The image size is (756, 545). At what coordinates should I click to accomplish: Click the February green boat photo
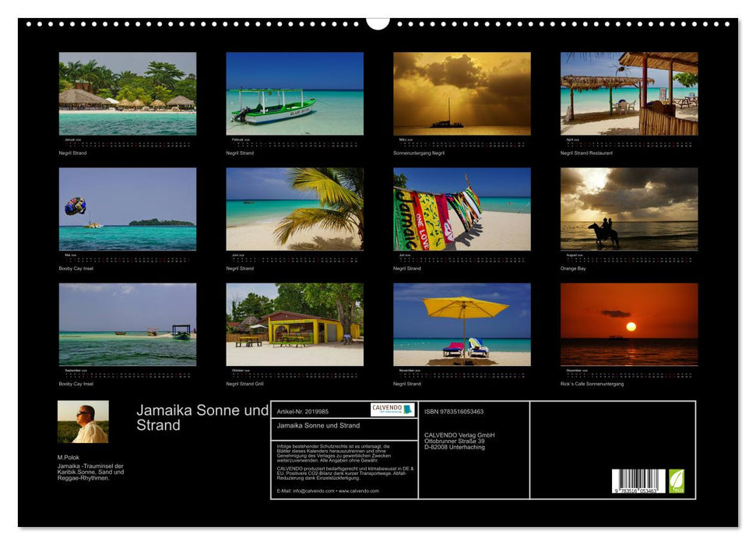pos(294,93)
